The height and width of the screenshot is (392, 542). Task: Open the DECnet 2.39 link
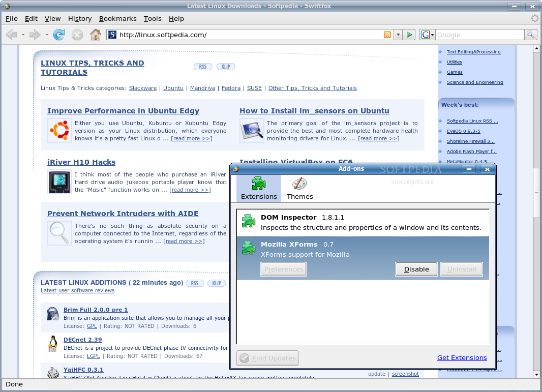point(82,340)
